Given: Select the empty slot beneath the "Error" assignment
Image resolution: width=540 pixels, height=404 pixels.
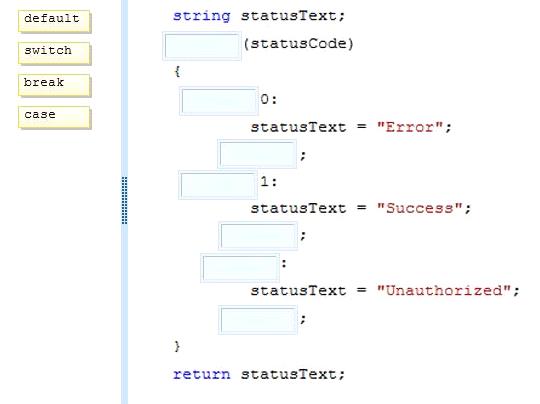Looking at the screenshot, I should click(257, 154).
